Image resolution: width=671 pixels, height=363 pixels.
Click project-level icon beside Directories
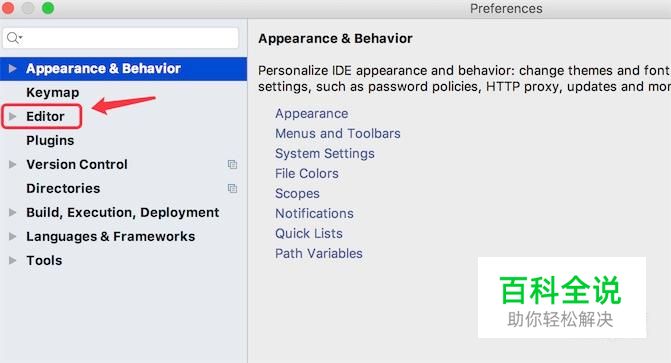232,188
